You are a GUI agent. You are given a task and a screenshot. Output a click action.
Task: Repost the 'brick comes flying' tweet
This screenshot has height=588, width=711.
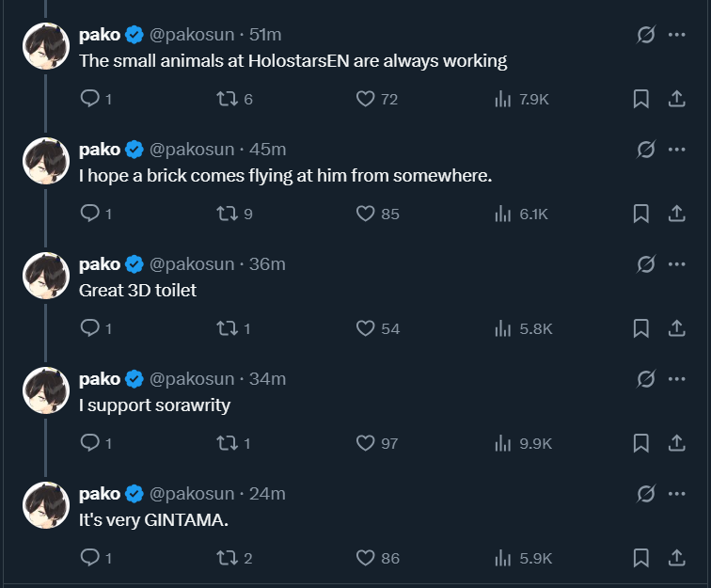(x=226, y=214)
